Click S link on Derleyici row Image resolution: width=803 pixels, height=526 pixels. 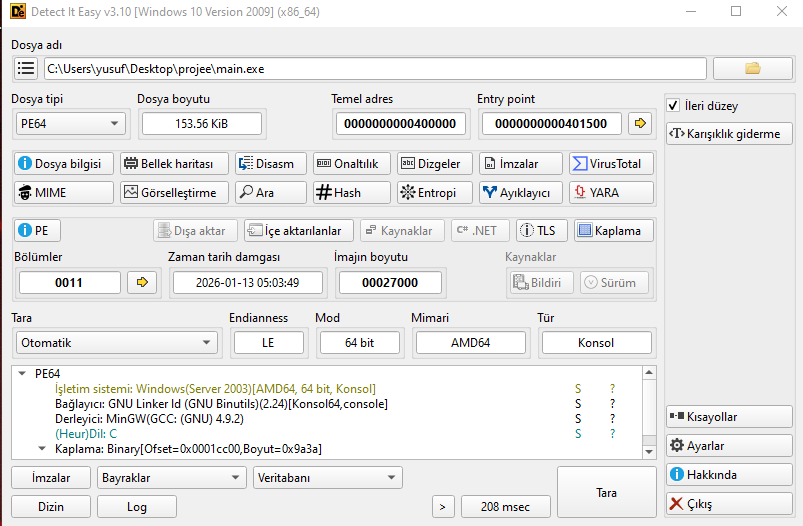point(578,418)
